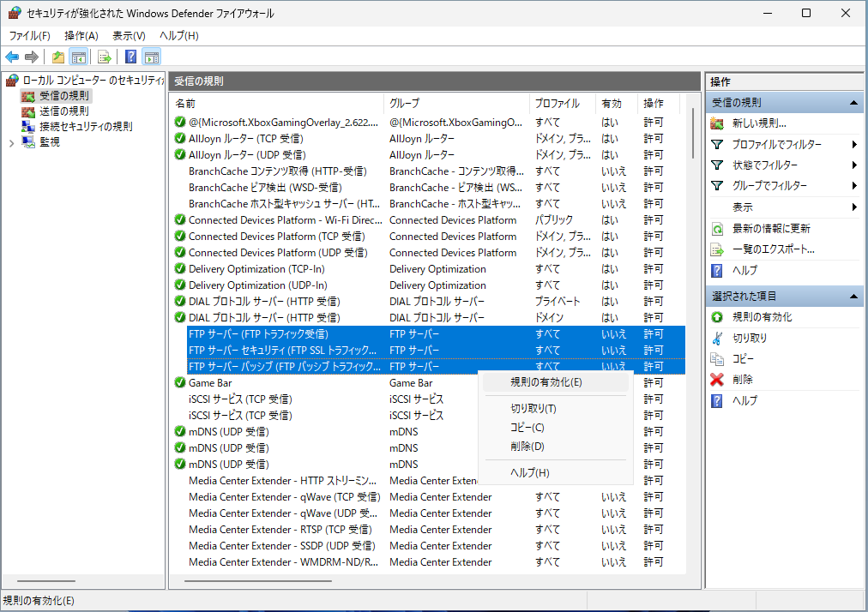Viewport: 868px width, 612px height.
Task: Click the 一覧のエクスポート icon in actions pane
Action: [717, 249]
